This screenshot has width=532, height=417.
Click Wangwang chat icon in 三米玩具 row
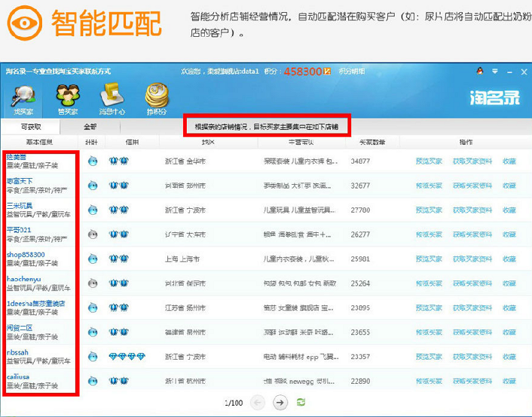point(93,210)
